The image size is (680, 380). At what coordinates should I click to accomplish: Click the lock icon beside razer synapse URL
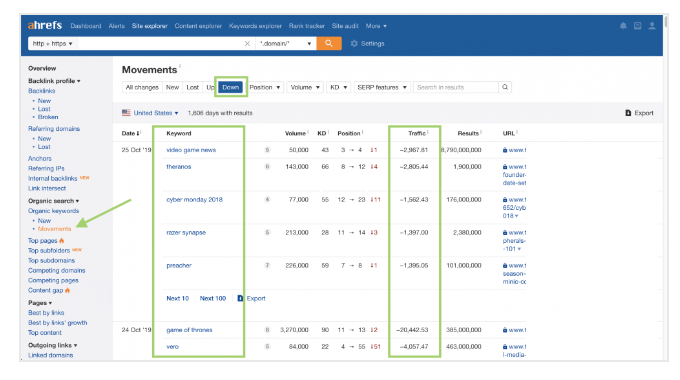(505, 233)
